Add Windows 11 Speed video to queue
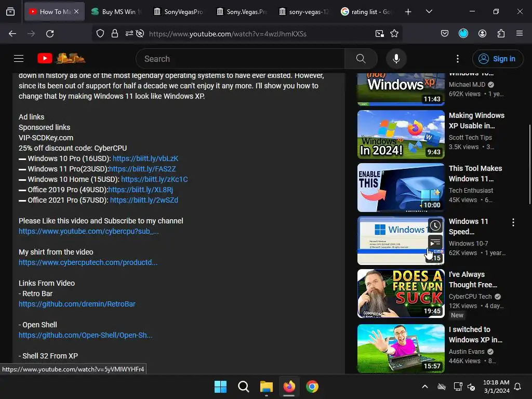The height and width of the screenshot is (399, 532). pyautogui.click(x=435, y=242)
